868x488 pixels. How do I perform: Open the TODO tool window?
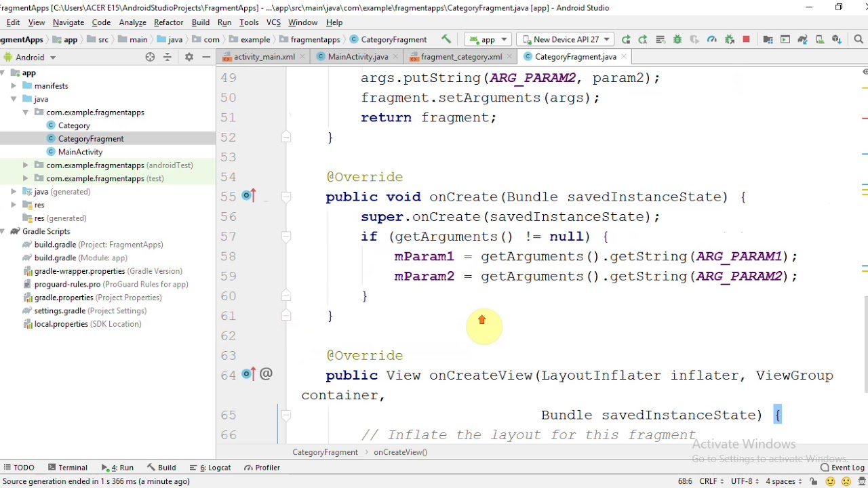click(19, 468)
